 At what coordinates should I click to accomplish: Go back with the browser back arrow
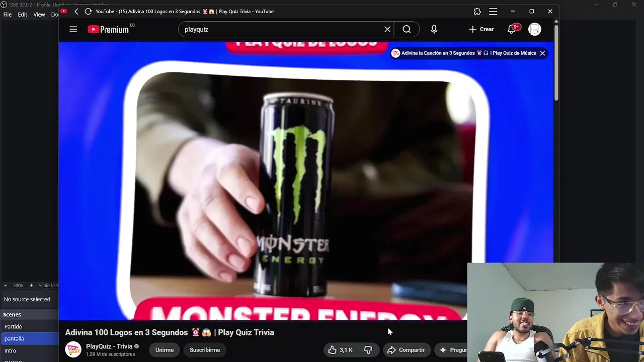click(76, 11)
